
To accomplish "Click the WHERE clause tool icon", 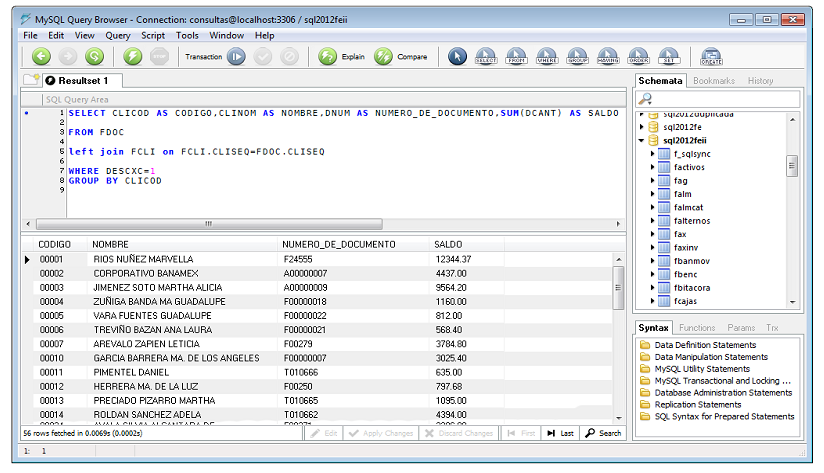I will (x=547, y=56).
